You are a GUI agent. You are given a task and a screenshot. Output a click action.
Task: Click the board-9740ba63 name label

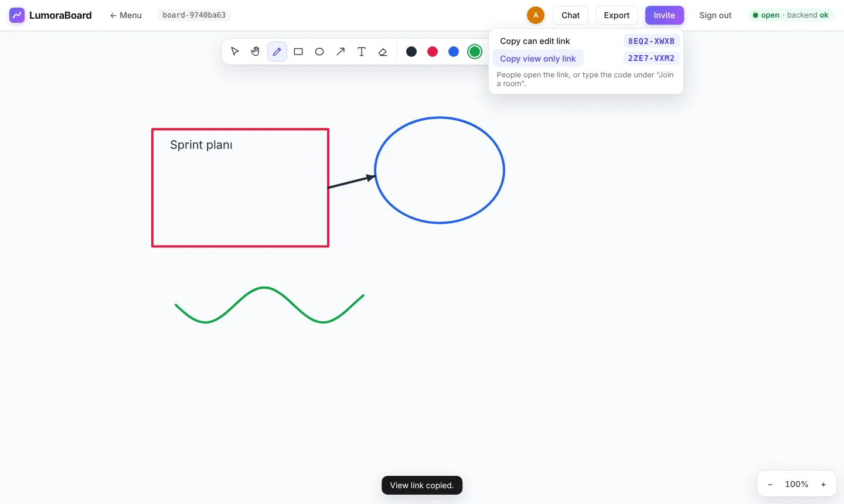[194, 15]
